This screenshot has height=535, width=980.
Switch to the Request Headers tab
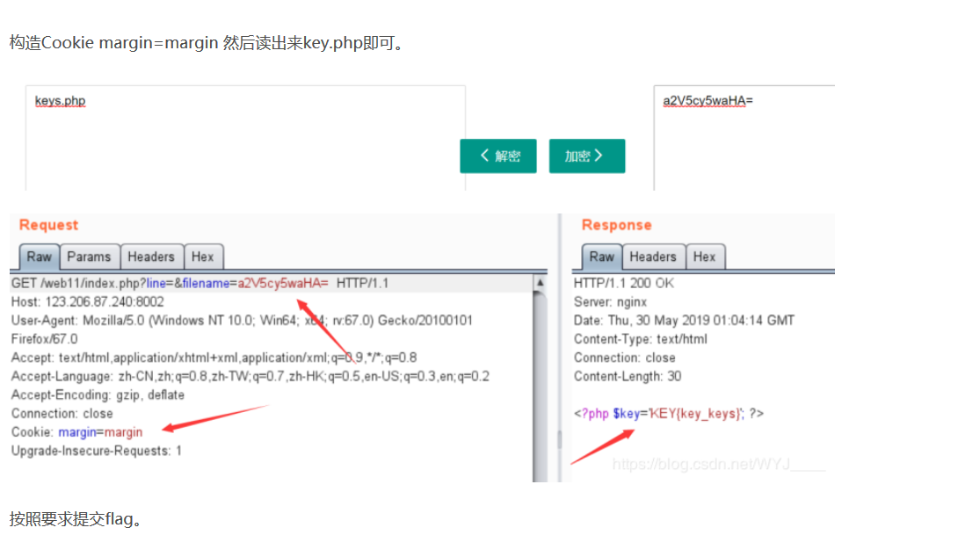tap(151, 257)
